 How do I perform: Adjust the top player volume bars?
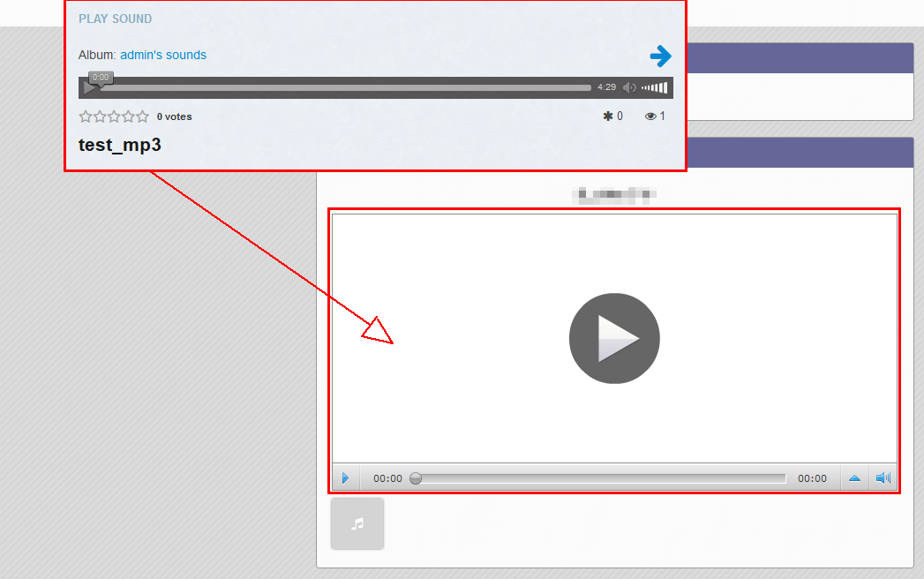[655, 88]
